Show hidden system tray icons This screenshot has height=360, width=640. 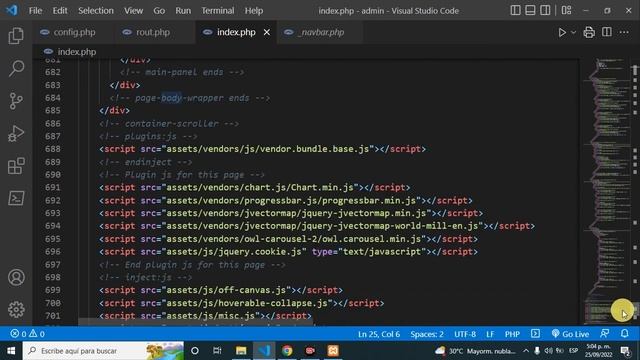[526, 351]
